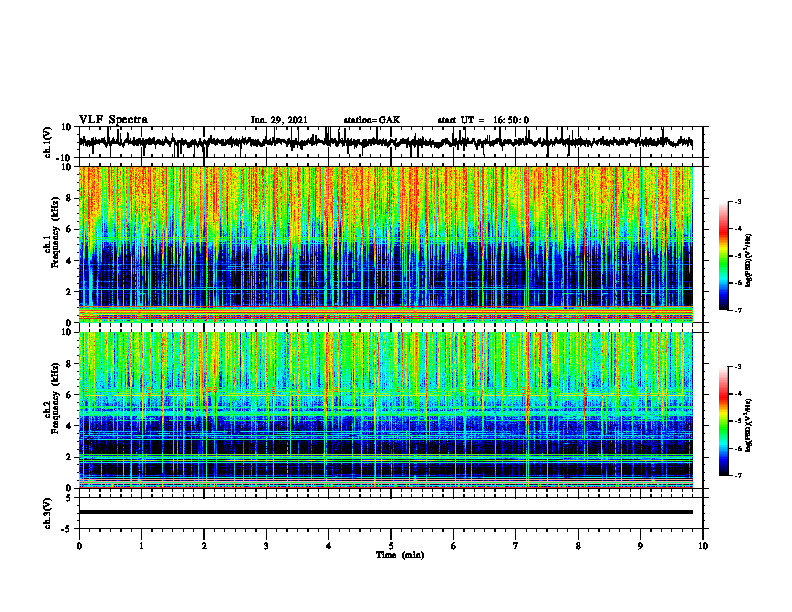Select the "start UT = 16:50:0" header text

483,120
